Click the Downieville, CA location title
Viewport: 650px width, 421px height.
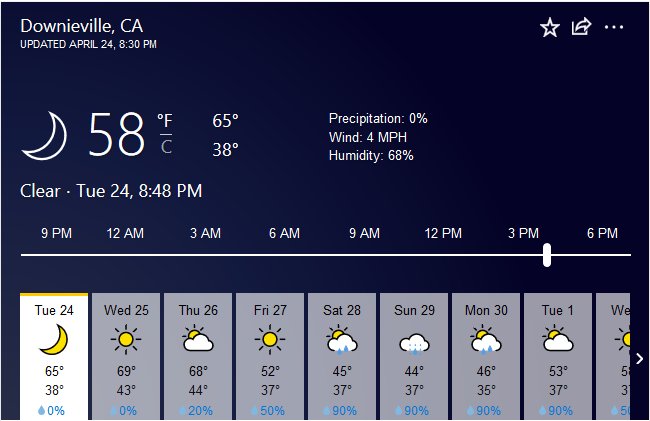pos(82,26)
